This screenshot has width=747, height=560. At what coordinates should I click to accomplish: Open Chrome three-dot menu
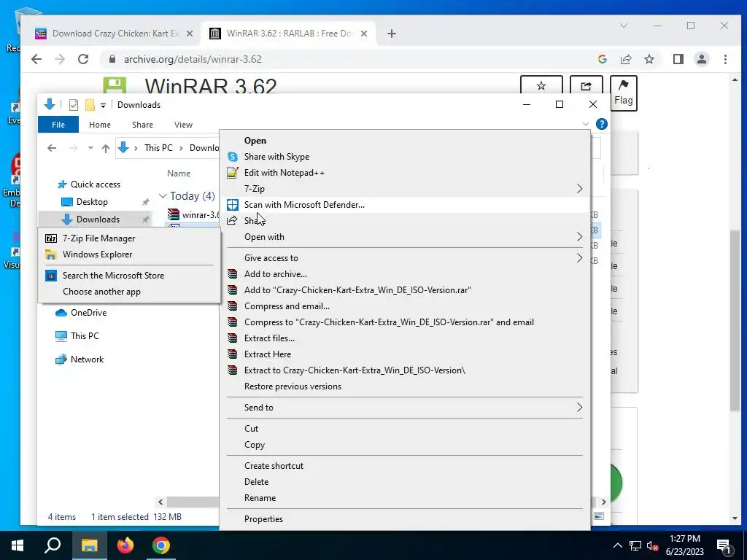[x=725, y=59]
